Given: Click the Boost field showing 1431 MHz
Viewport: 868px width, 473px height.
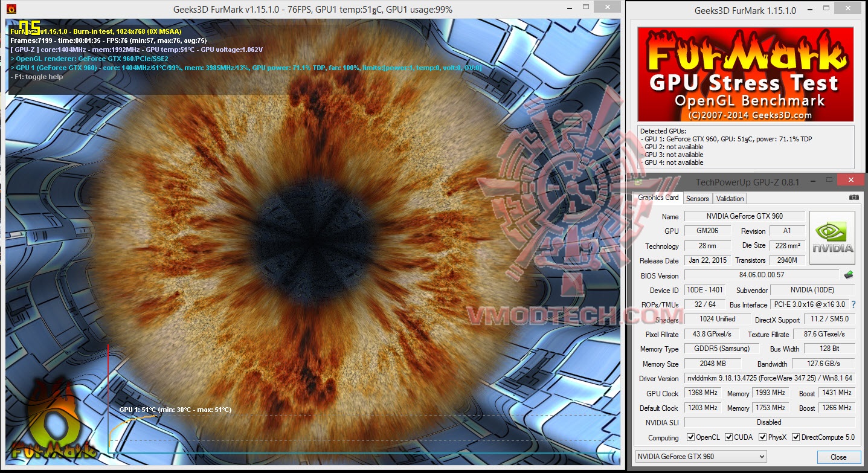Looking at the screenshot, I should pos(837,393).
